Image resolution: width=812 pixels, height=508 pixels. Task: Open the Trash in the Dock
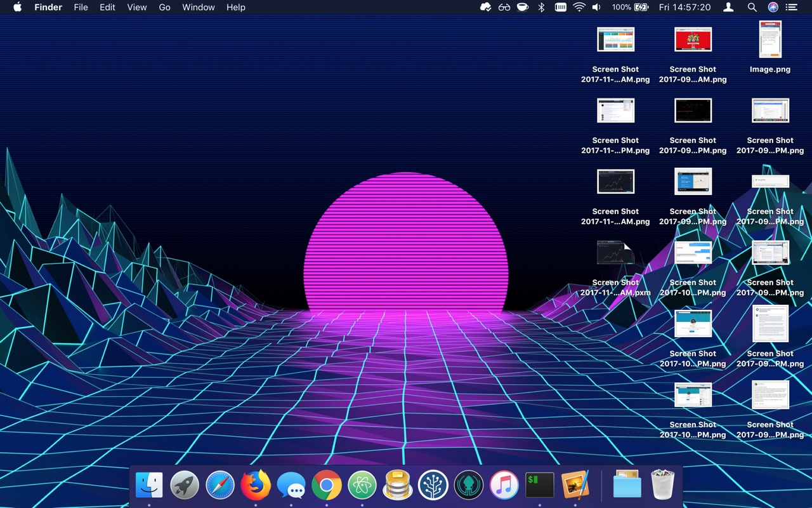[x=663, y=486]
